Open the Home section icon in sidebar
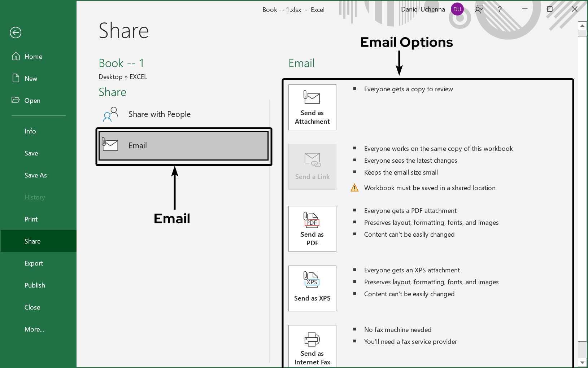 (x=16, y=56)
